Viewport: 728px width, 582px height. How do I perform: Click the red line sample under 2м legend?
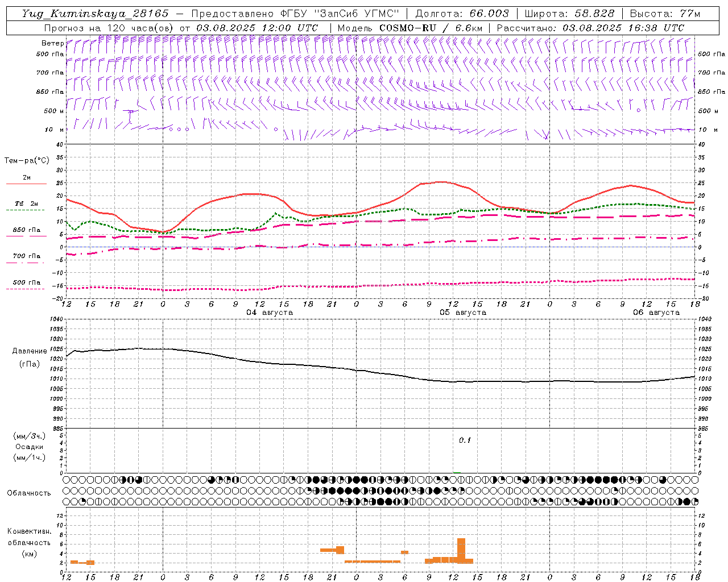[x=26, y=184]
